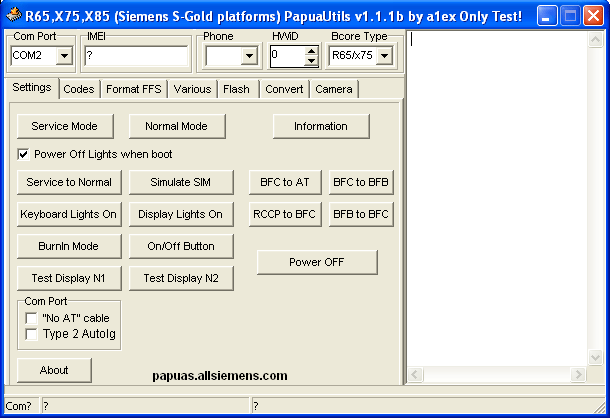The height and width of the screenshot is (418, 610).
Task: Open the About dialog
Action: (x=54, y=370)
